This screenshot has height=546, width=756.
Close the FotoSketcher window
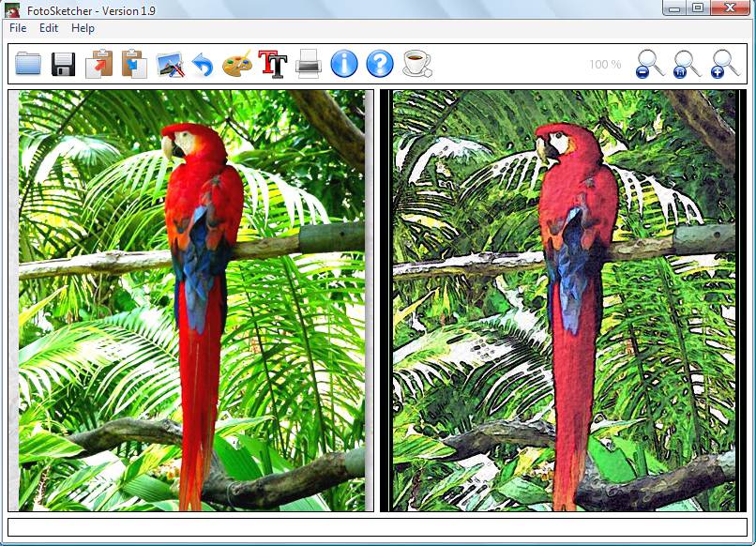(x=730, y=8)
